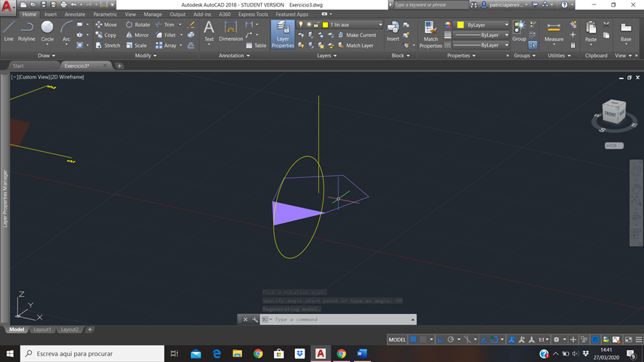Image resolution: width=644 pixels, height=362 pixels.
Task: Click Match Layer button
Action: (355, 45)
